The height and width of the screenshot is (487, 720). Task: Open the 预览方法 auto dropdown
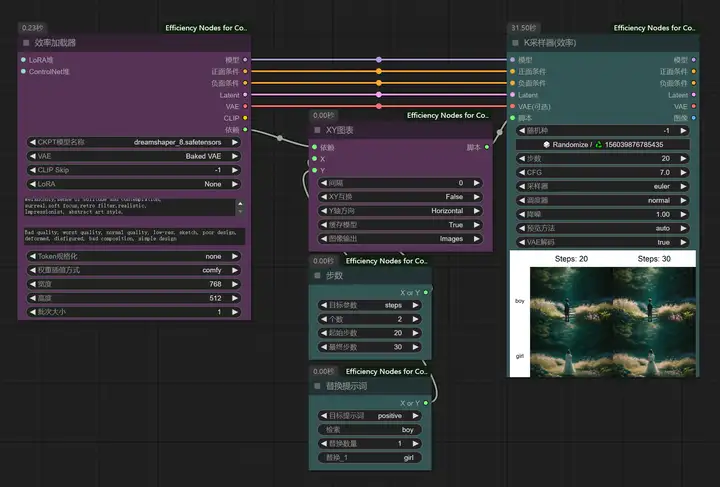click(x=602, y=229)
